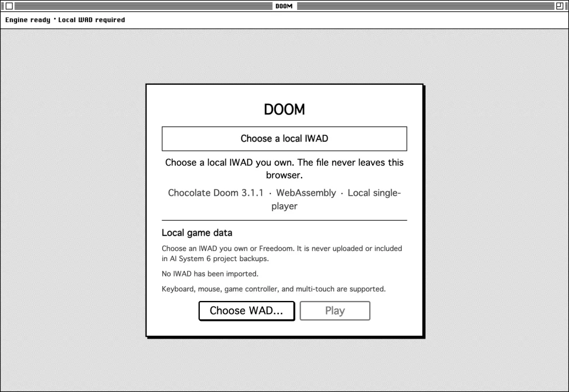Click the Local game data heading
This screenshot has height=392, width=569.
[197, 233]
